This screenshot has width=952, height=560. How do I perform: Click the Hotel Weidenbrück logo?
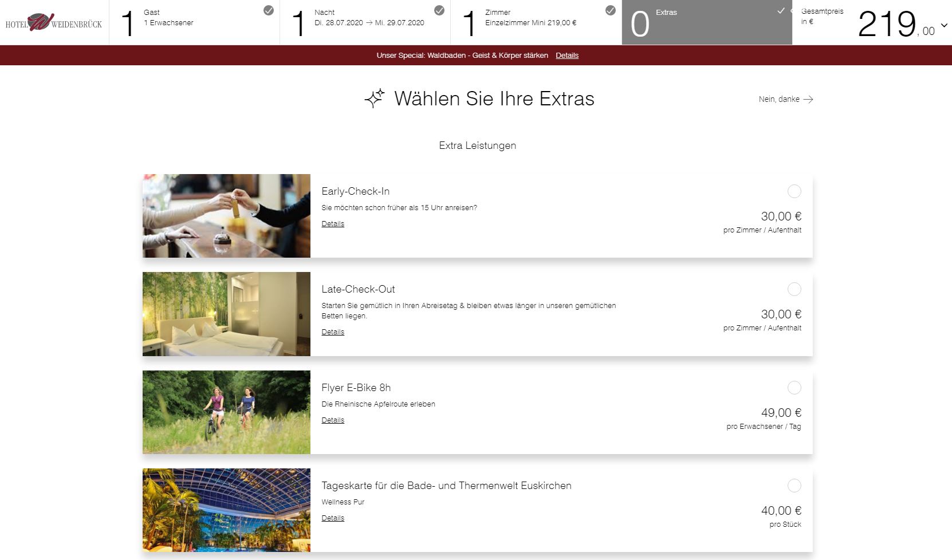(54, 22)
